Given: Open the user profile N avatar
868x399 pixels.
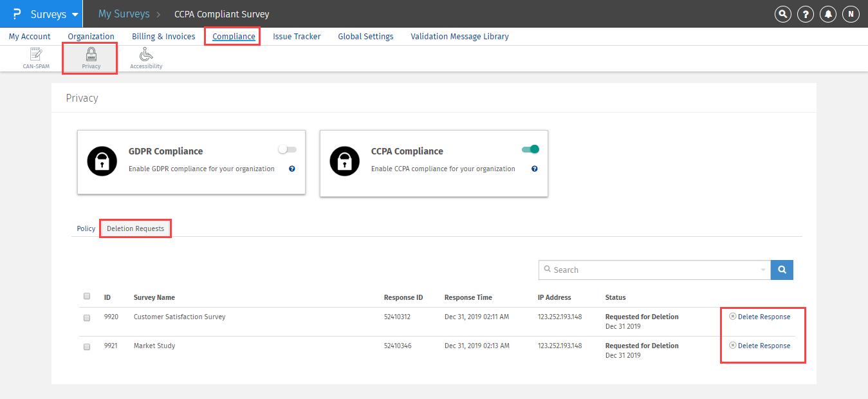Looking at the screenshot, I should [851, 14].
